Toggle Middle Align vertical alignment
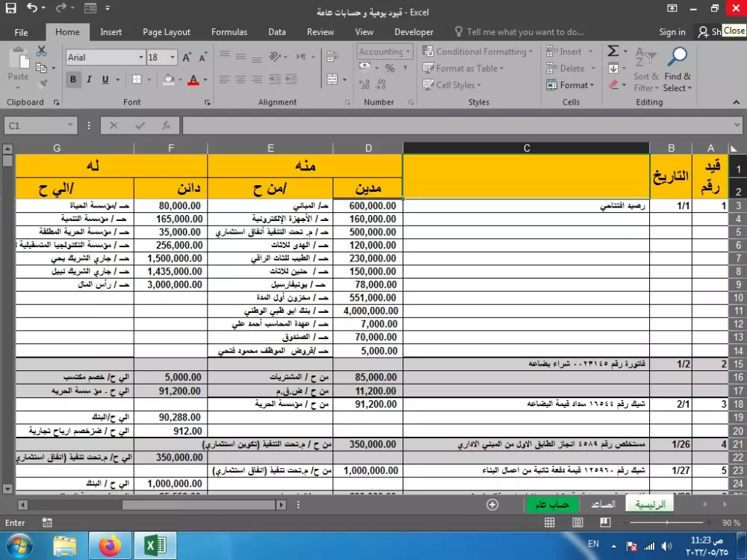 pos(241,57)
